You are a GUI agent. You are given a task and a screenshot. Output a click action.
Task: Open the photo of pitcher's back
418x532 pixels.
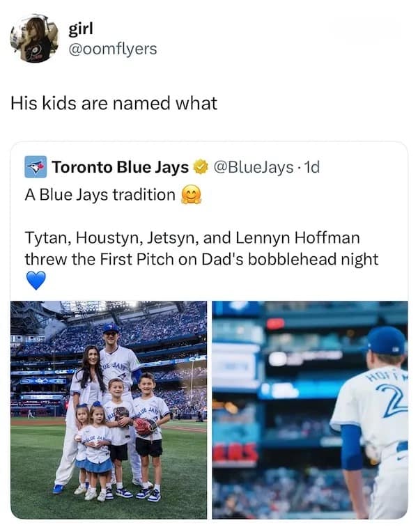click(310, 409)
